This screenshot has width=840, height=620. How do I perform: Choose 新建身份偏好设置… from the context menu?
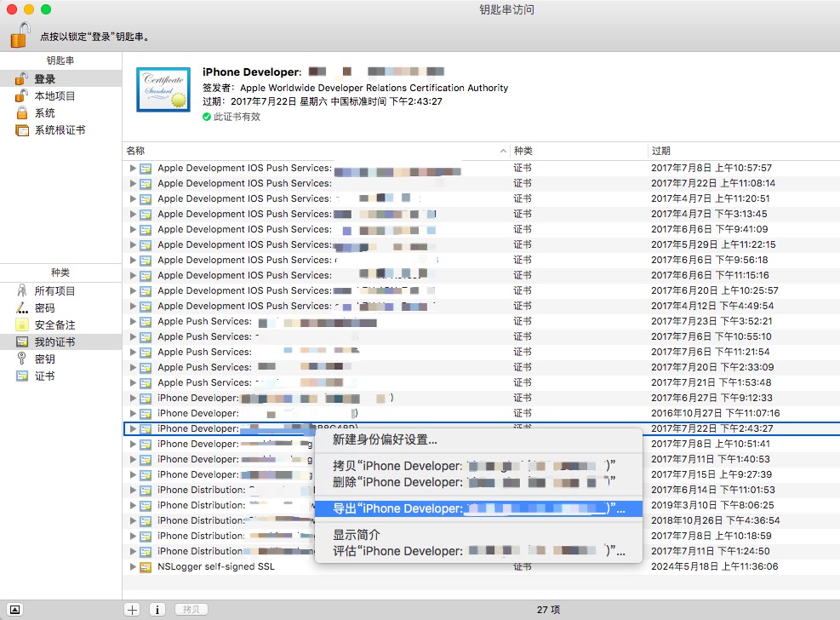point(478,440)
